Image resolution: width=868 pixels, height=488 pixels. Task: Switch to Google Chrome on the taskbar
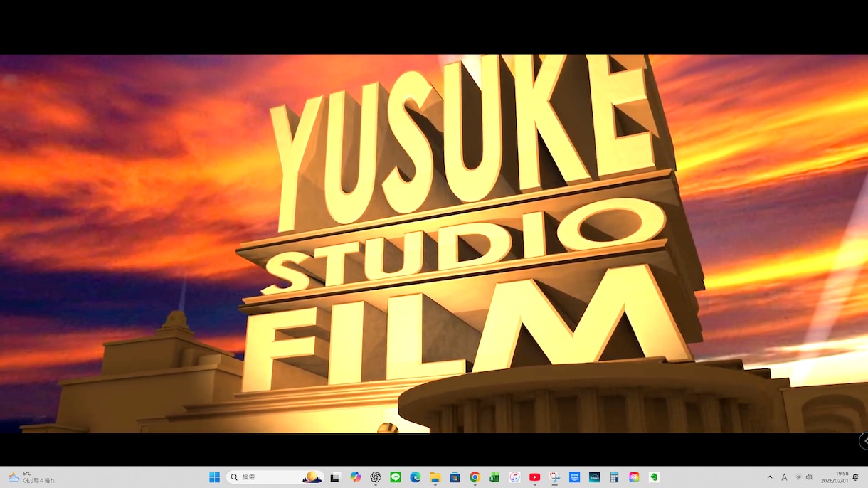click(x=475, y=477)
